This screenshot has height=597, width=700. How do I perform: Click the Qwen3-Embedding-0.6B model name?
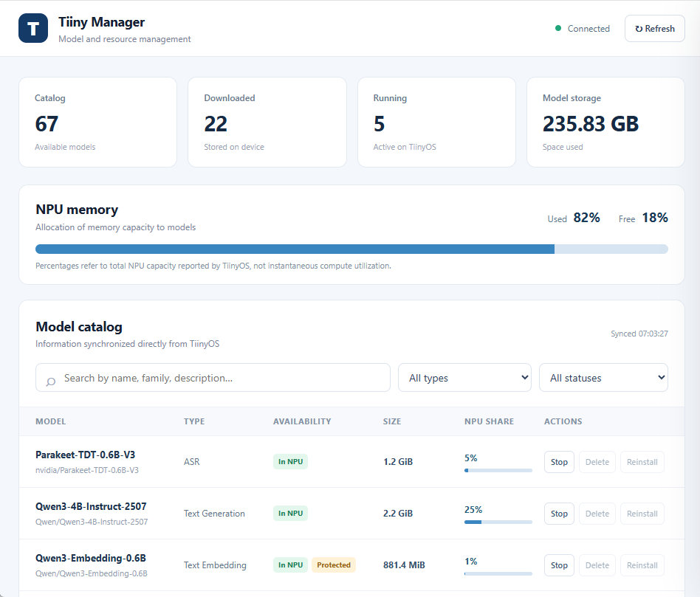point(91,558)
